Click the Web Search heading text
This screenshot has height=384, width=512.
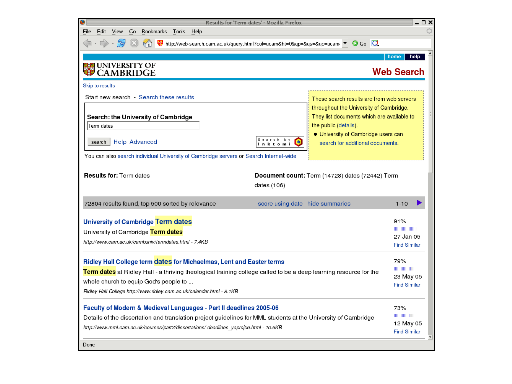coord(398,72)
